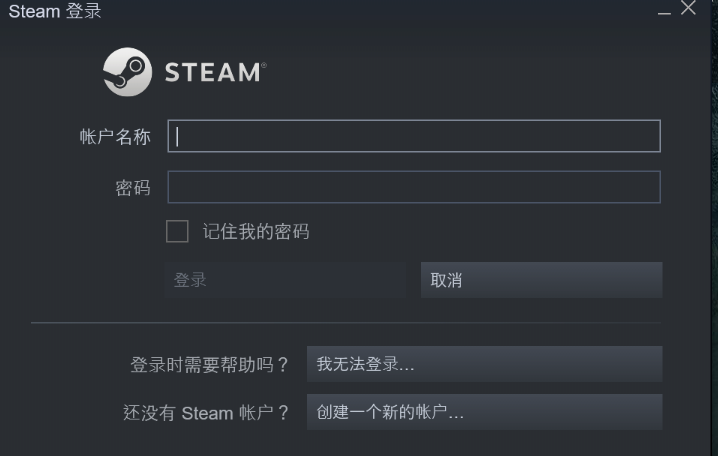Open 创建一个新的帐户... to create account
Screen dimensions: 718x456
tap(484, 412)
